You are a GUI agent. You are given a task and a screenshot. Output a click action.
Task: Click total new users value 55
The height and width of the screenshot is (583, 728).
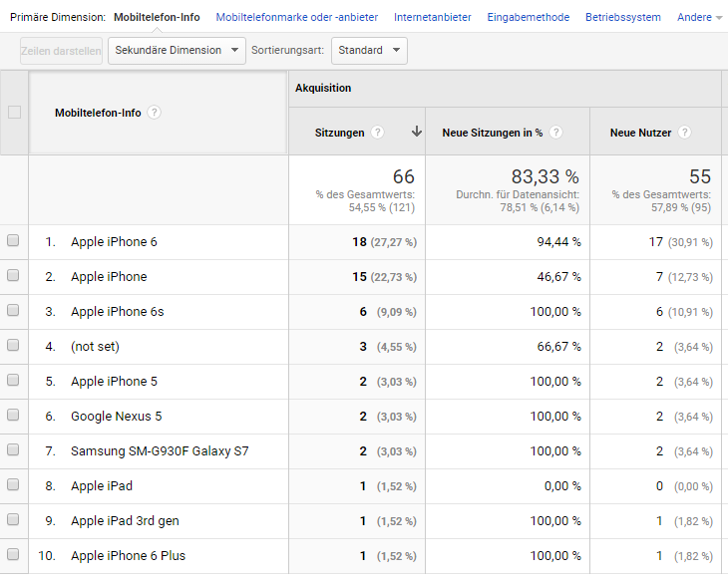[700, 176]
